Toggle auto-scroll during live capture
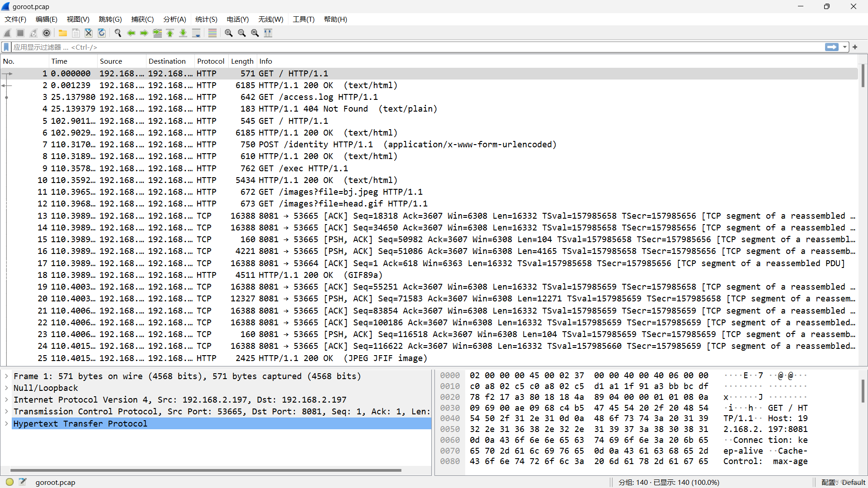Viewport: 868px width, 488px height. (196, 33)
